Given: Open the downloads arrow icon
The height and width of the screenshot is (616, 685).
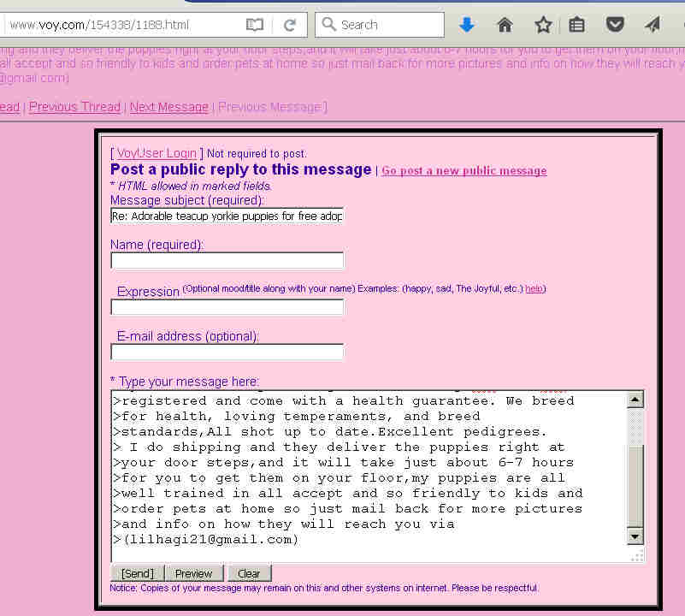Looking at the screenshot, I should click(466, 25).
